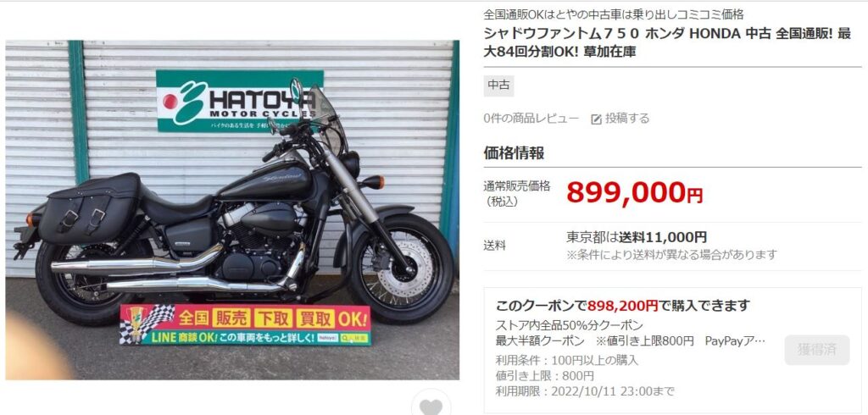Click the 獲得済 coupon button

click(816, 350)
